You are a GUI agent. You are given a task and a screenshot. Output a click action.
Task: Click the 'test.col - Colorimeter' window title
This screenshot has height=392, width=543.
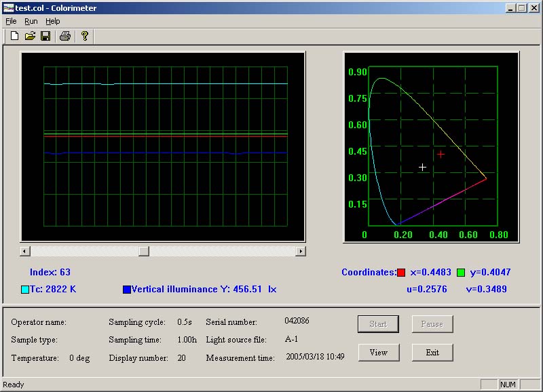(56, 8)
